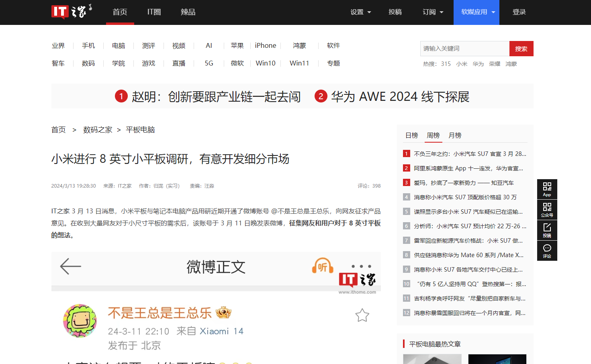The height and width of the screenshot is (364, 591).
Task: Open the 游戏 category link
Action: pos(149,63)
